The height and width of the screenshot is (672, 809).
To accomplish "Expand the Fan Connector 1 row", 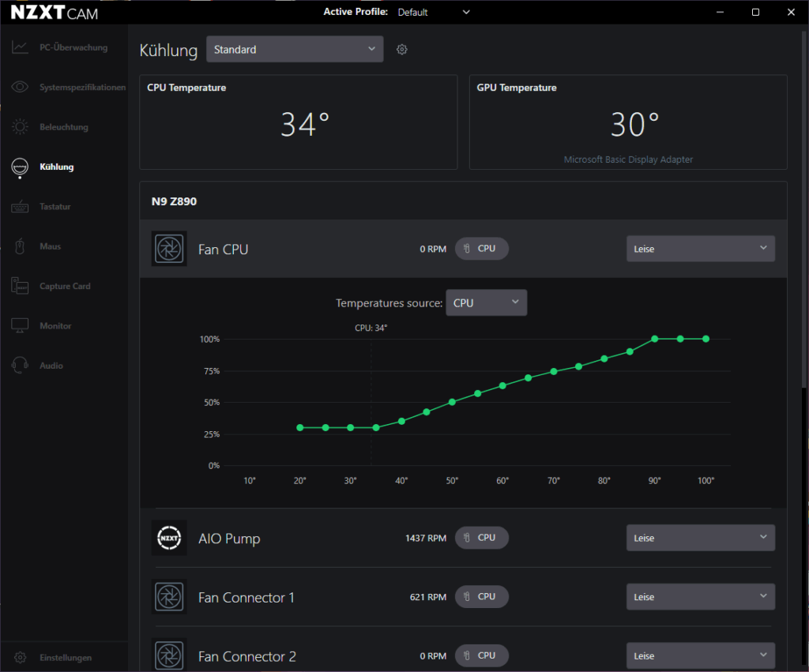I will [246, 598].
